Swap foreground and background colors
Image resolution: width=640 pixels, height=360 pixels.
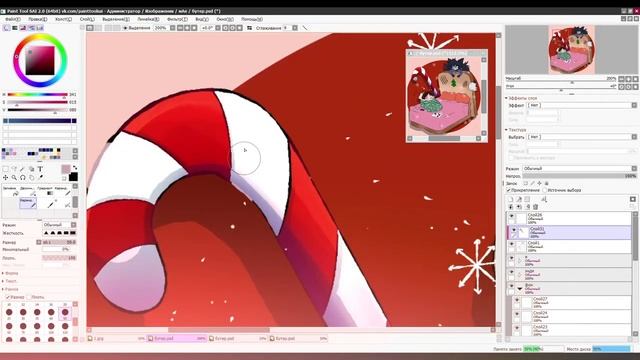click(75, 168)
